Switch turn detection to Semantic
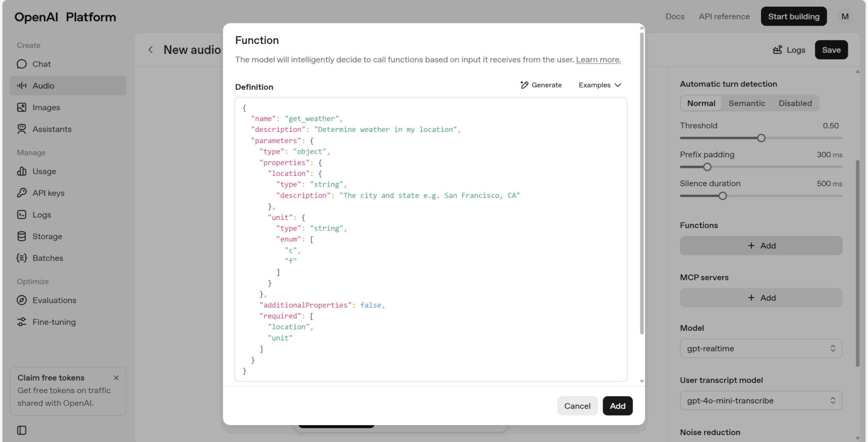 coord(746,103)
